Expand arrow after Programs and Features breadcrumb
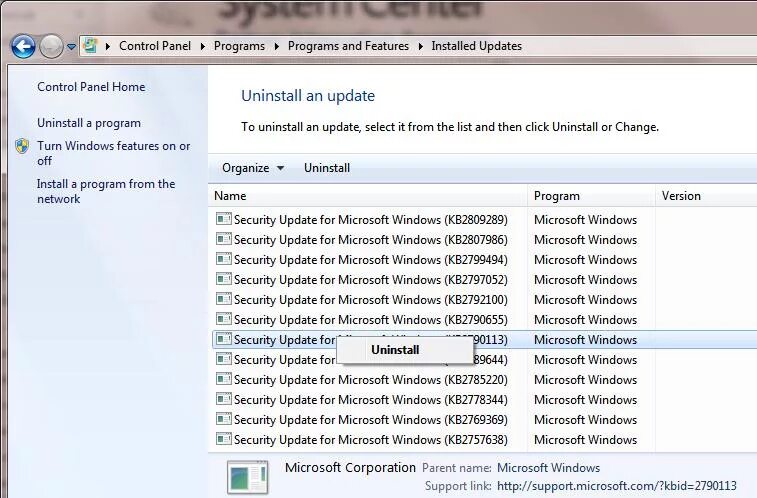 click(x=421, y=46)
